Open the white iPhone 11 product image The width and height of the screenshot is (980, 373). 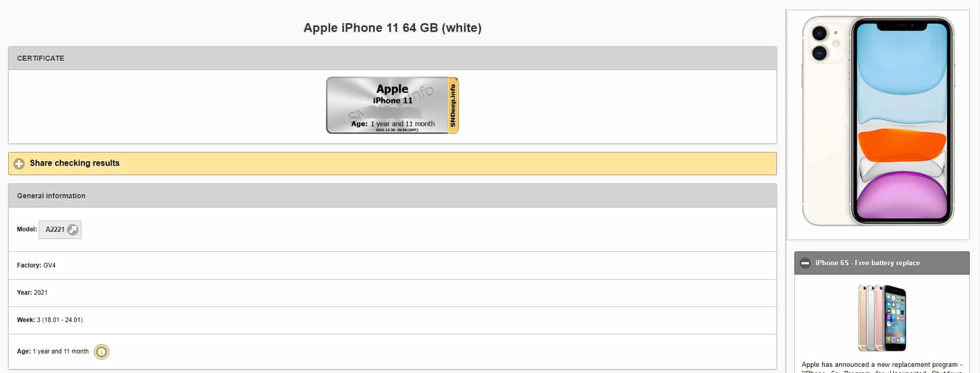coord(878,121)
